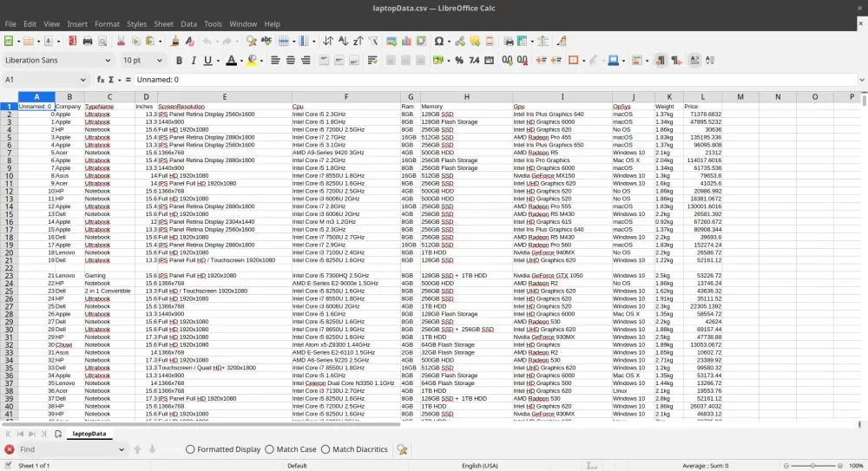Sort Descending with Z-A icon
The image size is (868, 471).
358,41
